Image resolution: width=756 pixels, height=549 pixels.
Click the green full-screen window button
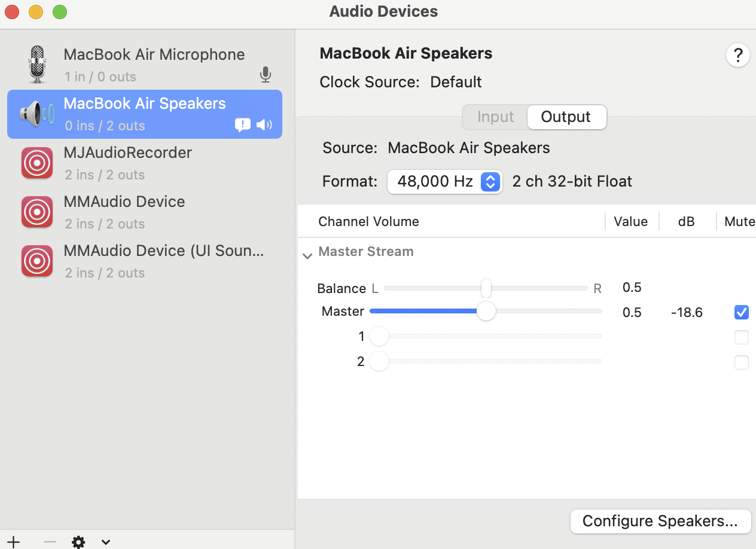pyautogui.click(x=60, y=11)
